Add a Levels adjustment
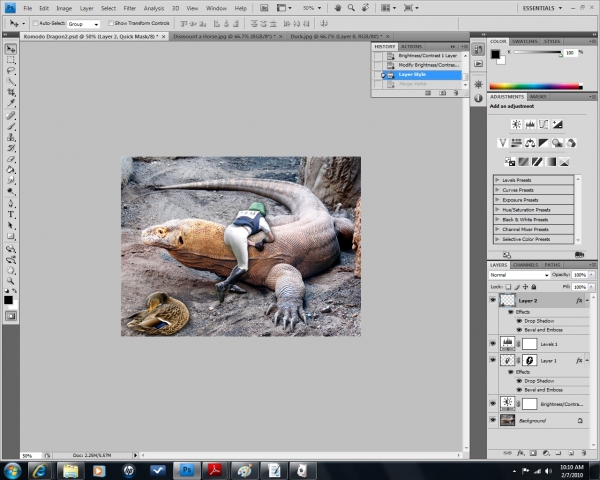The height and width of the screenshot is (480, 600). [x=530, y=124]
